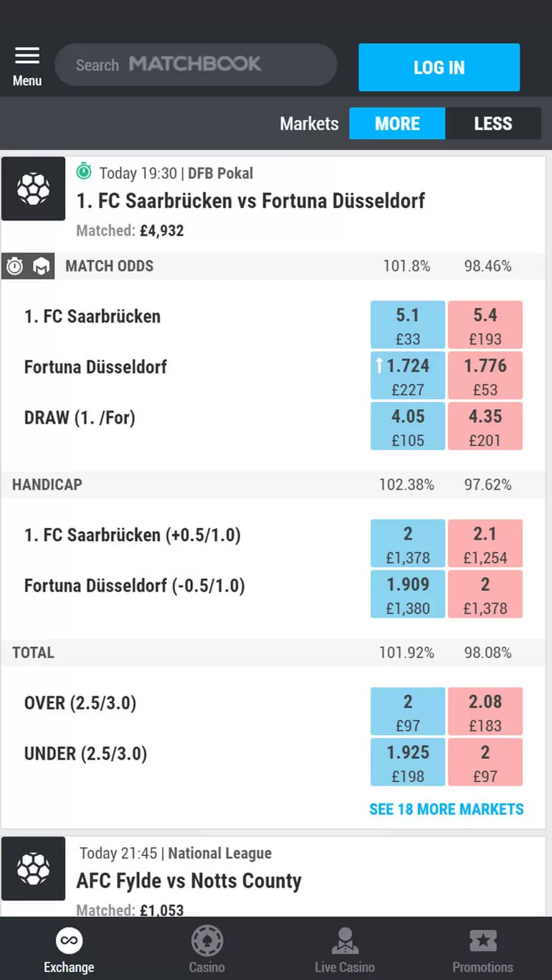The width and height of the screenshot is (552, 980).
Task: Expand SEE 18 MORE MARKETS
Action: 446,809
